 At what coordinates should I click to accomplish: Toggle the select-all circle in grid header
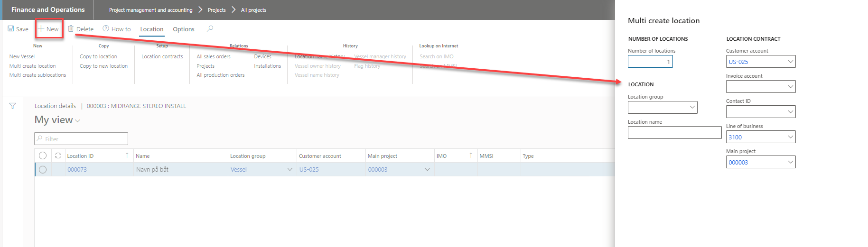(43, 156)
